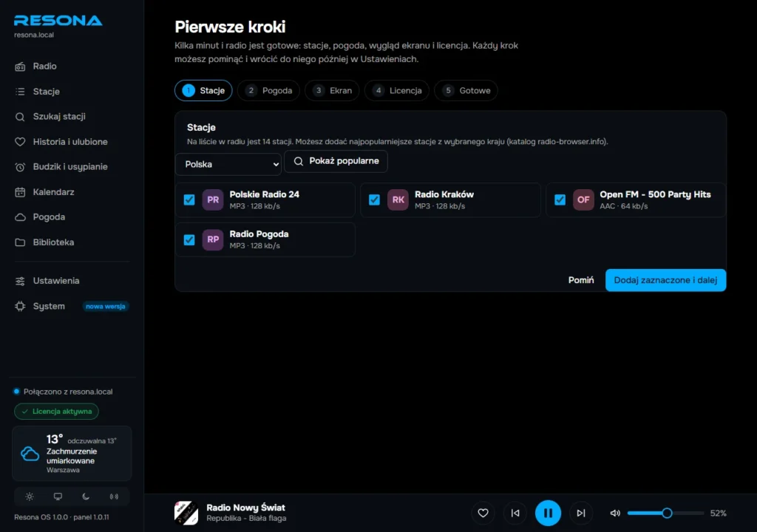Mute audio using the speaker icon
Image resolution: width=757 pixels, height=532 pixels.
click(615, 514)
